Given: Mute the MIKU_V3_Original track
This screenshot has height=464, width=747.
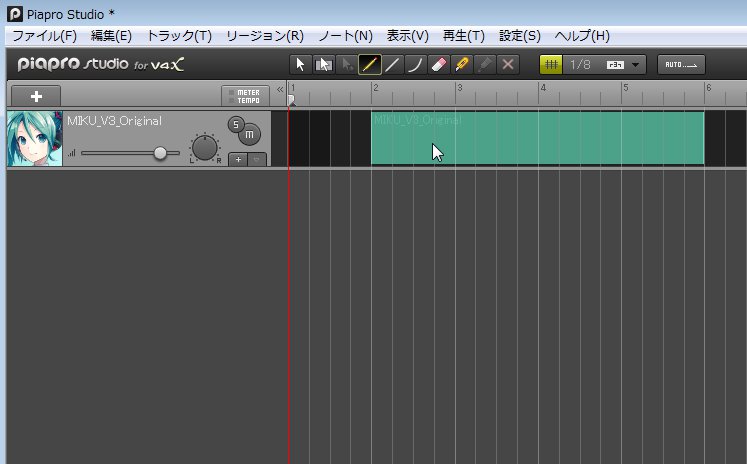Looking at the screenshot, I should [250, 135].
